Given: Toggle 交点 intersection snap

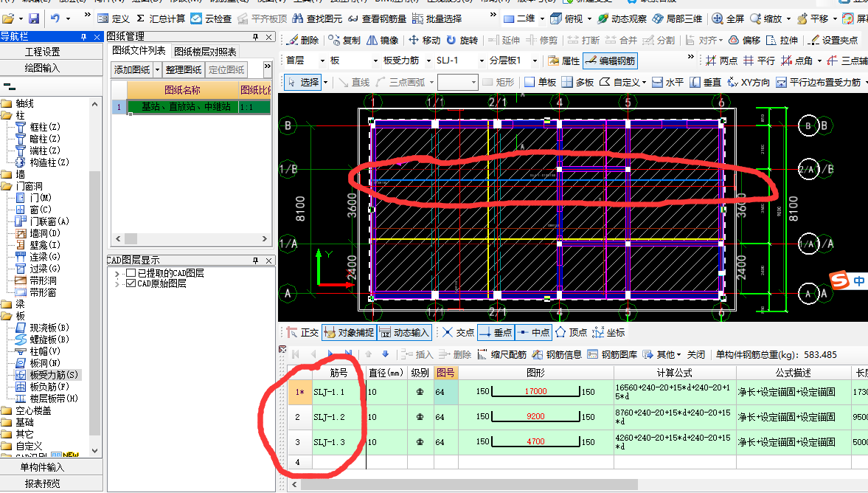Looking at the screenshot, I should (459, 332).
